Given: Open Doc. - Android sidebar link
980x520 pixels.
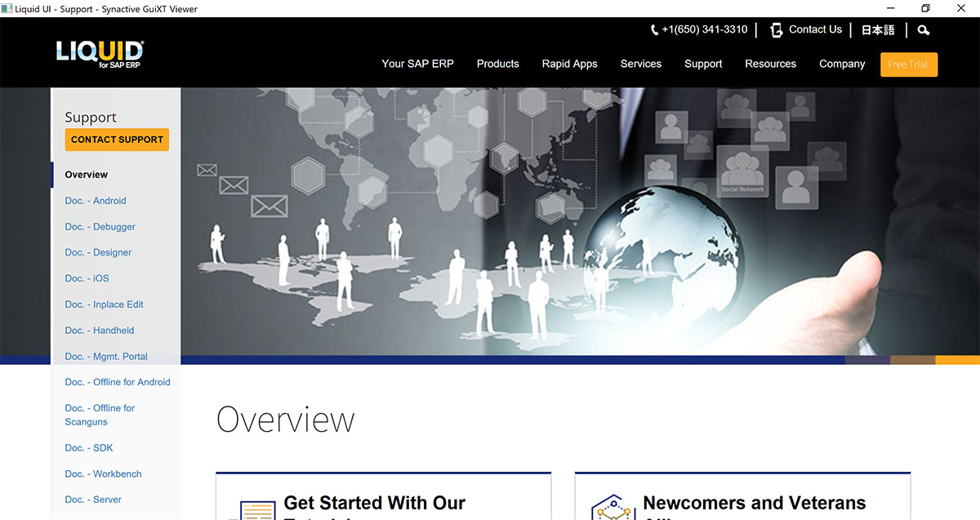Looking at the screenshot, I should (x=96, y=201).
